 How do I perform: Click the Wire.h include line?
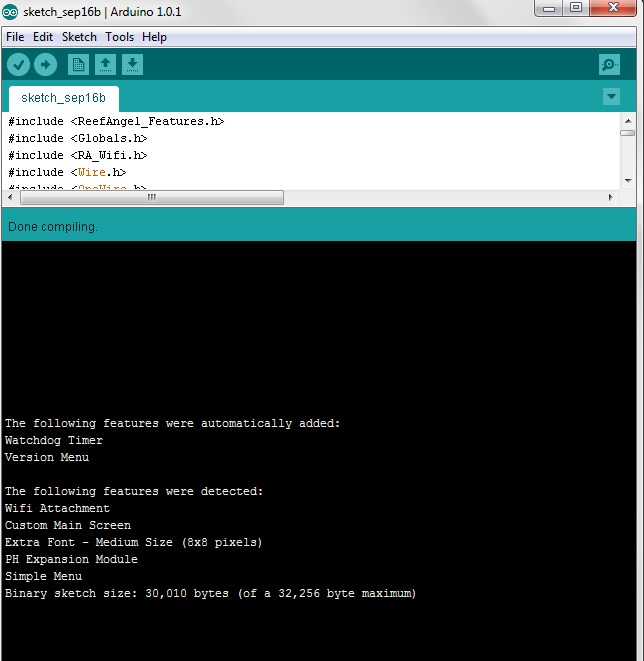[x=67, y=172]
